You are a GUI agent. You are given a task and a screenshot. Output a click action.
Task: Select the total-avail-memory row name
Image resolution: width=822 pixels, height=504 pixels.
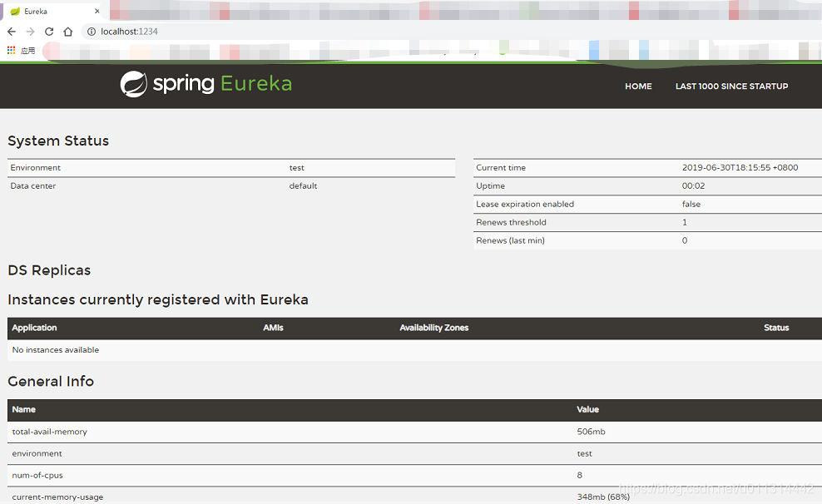coord(49,432)
